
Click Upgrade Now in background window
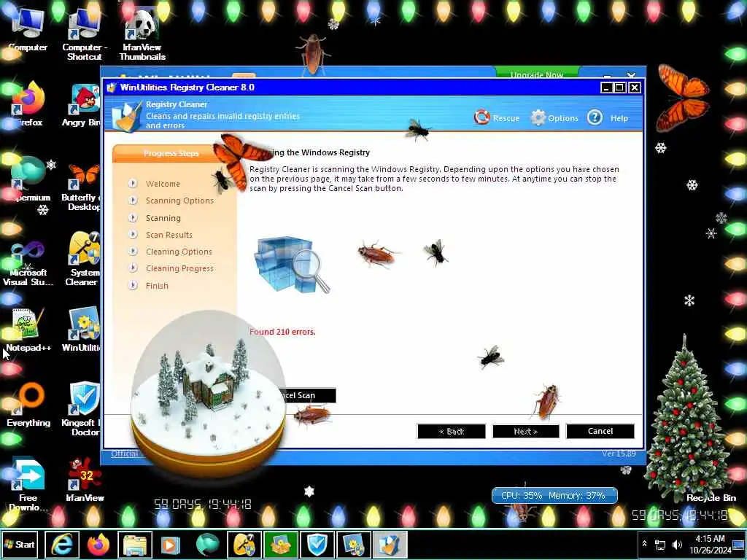[x=536, y=74]
